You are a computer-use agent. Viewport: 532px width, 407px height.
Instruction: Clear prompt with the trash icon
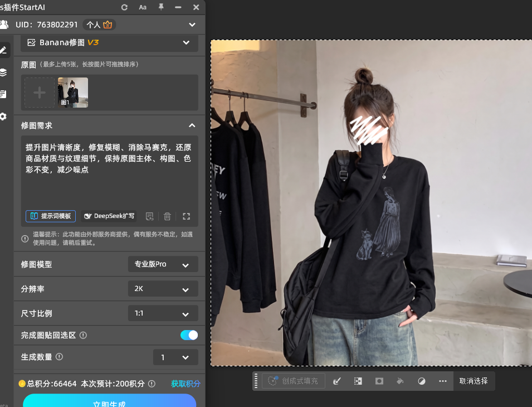click(x=167, y=216)
